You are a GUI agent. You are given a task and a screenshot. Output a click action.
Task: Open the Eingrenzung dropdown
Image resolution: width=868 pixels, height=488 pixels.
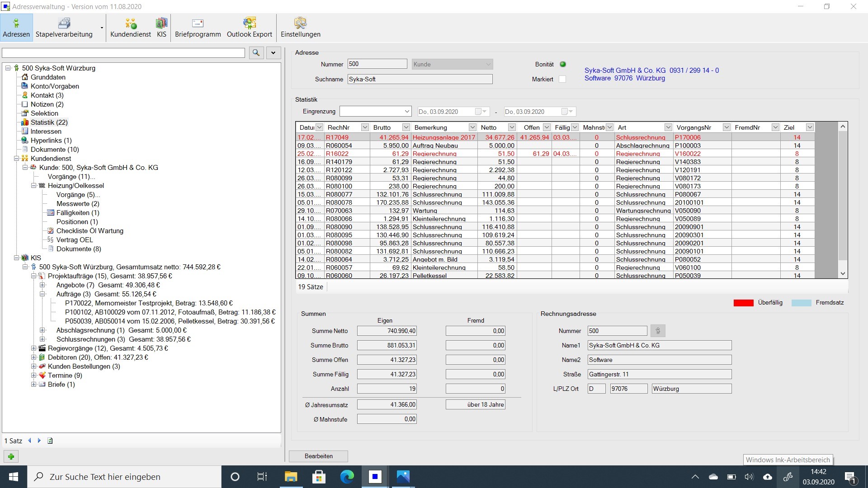click(x=407, y=112)
